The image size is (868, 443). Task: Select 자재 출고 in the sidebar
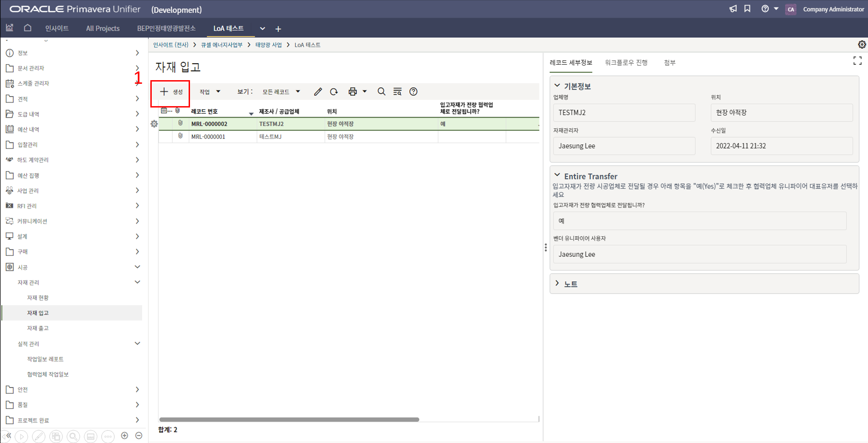[x=38, y=328]
